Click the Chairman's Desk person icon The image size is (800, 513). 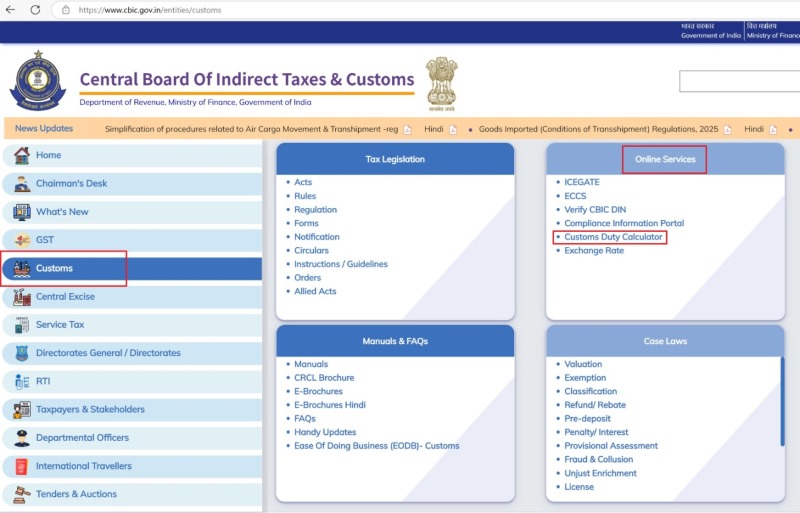(x=21, y=184)
